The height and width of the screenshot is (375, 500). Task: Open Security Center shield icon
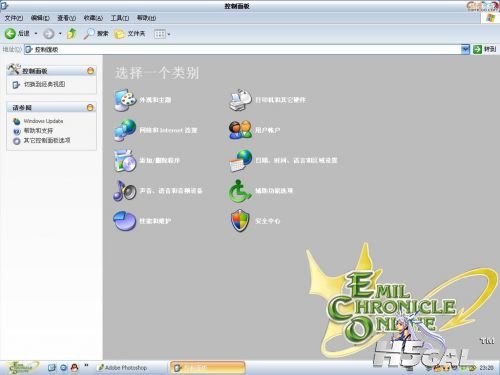coord(240,221)
